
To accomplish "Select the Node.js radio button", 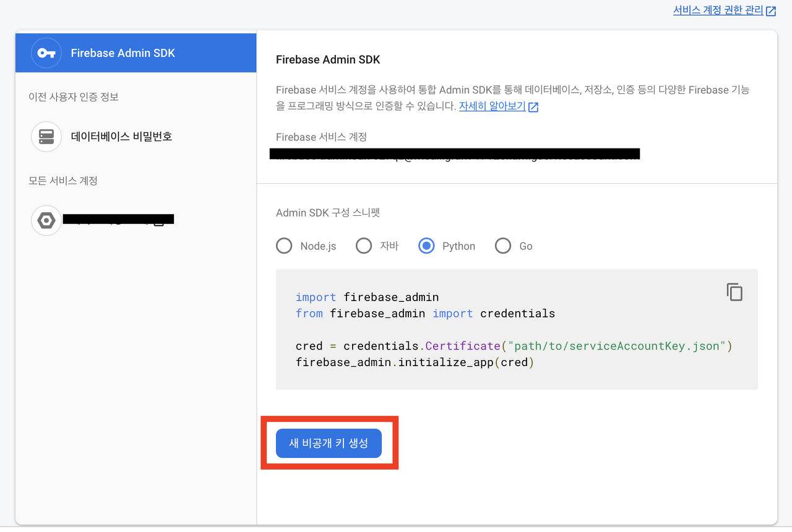I will pyautogui.click(x=284, y=246).
